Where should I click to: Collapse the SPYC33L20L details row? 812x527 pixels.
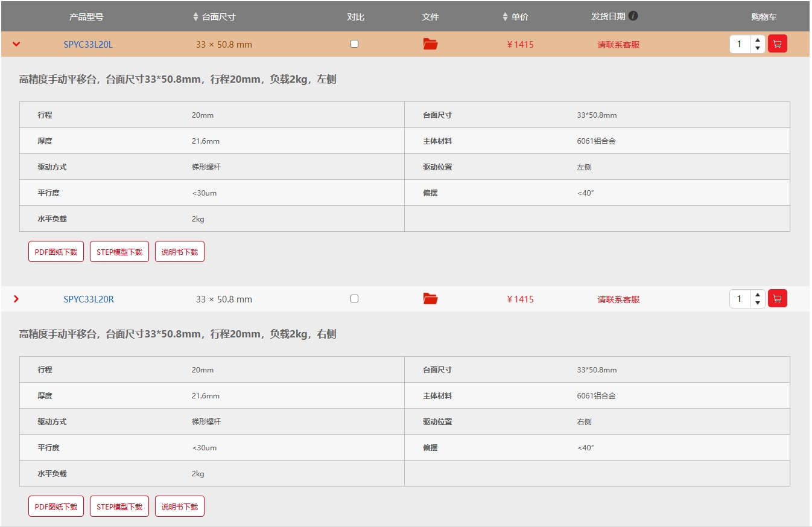pos(16,44)
